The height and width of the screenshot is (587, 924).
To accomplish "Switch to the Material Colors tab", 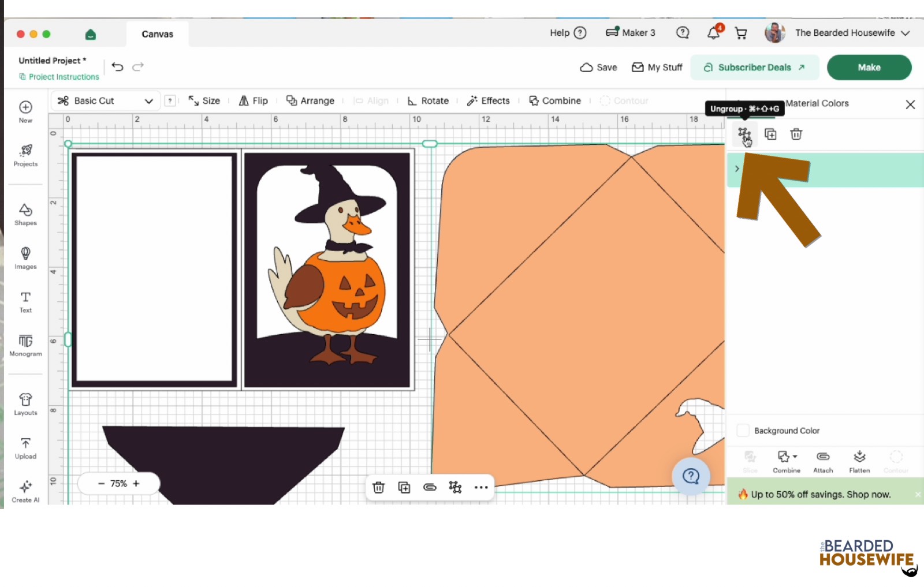I will 817,103.
